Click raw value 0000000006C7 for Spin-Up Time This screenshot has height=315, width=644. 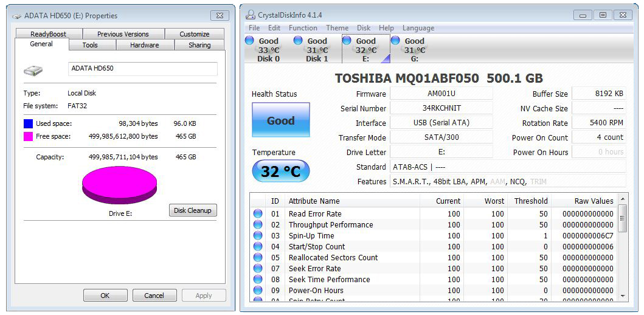pos(587,236)
